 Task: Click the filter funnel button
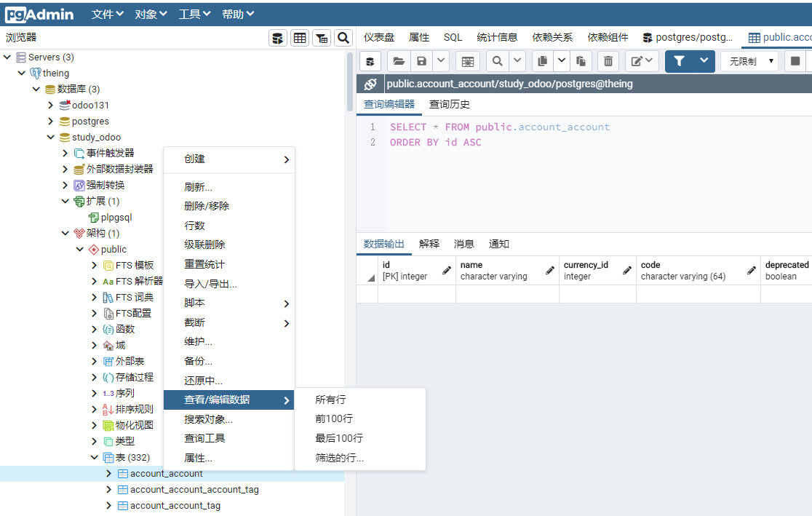point(679,61)
